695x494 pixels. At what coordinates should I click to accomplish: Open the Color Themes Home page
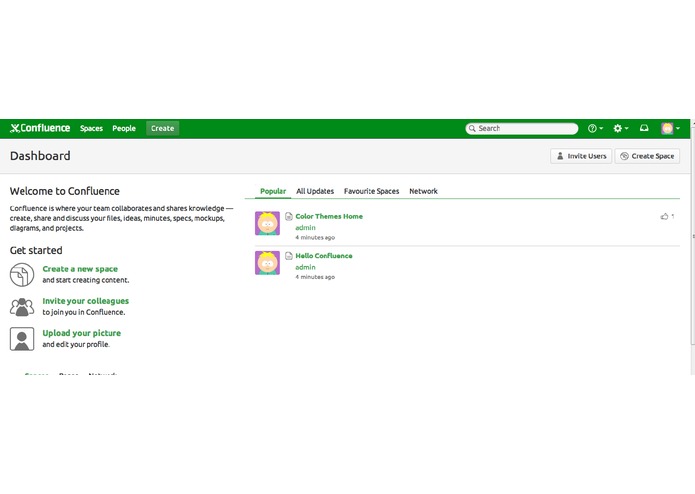pos(329,216)
